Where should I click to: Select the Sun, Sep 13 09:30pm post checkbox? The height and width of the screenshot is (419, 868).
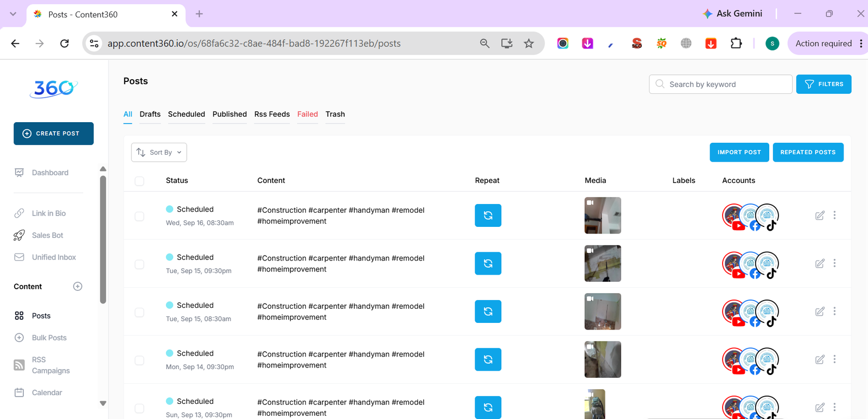139,408
